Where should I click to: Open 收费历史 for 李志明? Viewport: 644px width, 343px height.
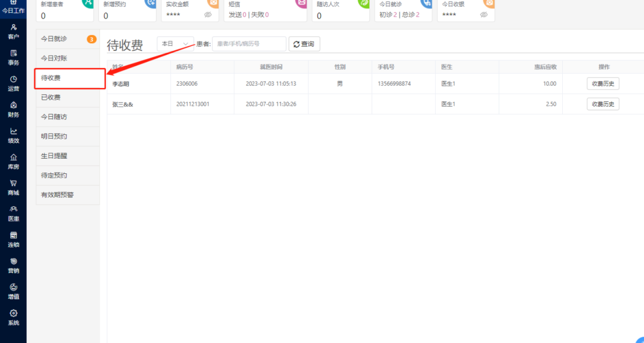point(603,84)
